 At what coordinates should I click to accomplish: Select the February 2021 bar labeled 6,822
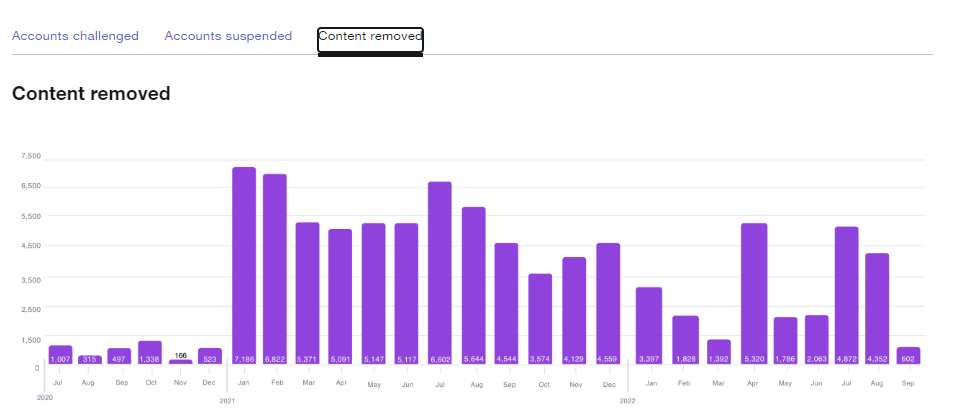(x=275, y=268)
